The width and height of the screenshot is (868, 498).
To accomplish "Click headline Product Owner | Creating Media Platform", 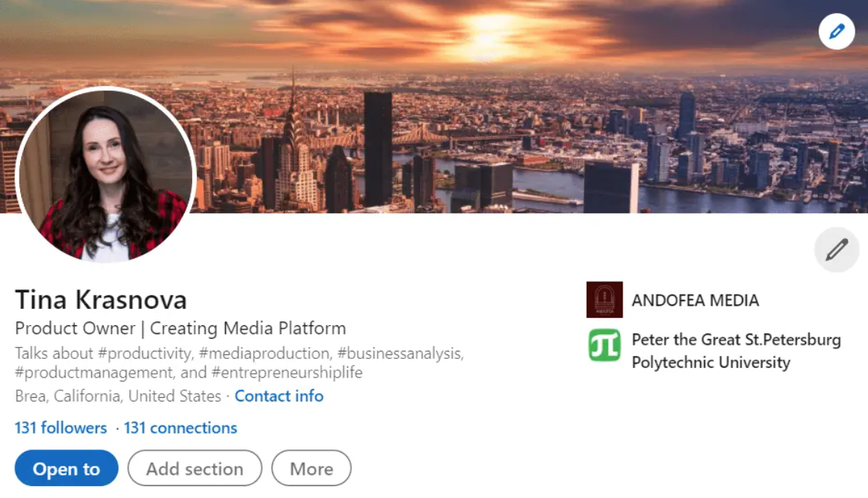I will [x=180, y=328].
